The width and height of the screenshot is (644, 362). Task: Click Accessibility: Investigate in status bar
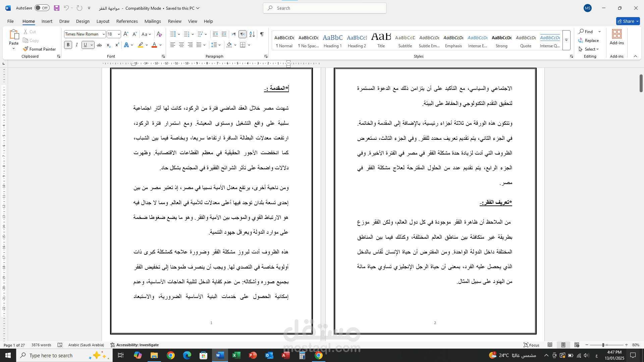[x=135, y=345]
